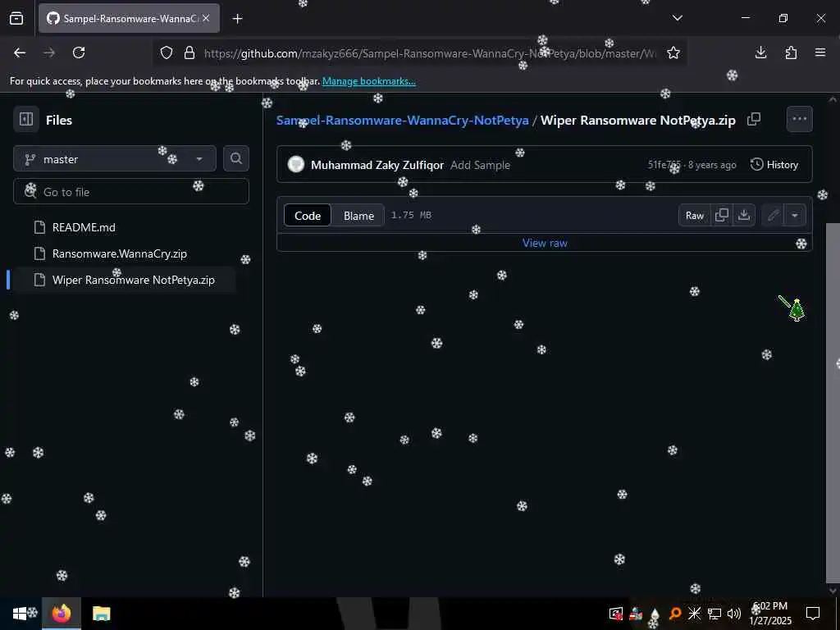
Task: Open File Explorer from the taskbar
Action: tap(101, 614)
